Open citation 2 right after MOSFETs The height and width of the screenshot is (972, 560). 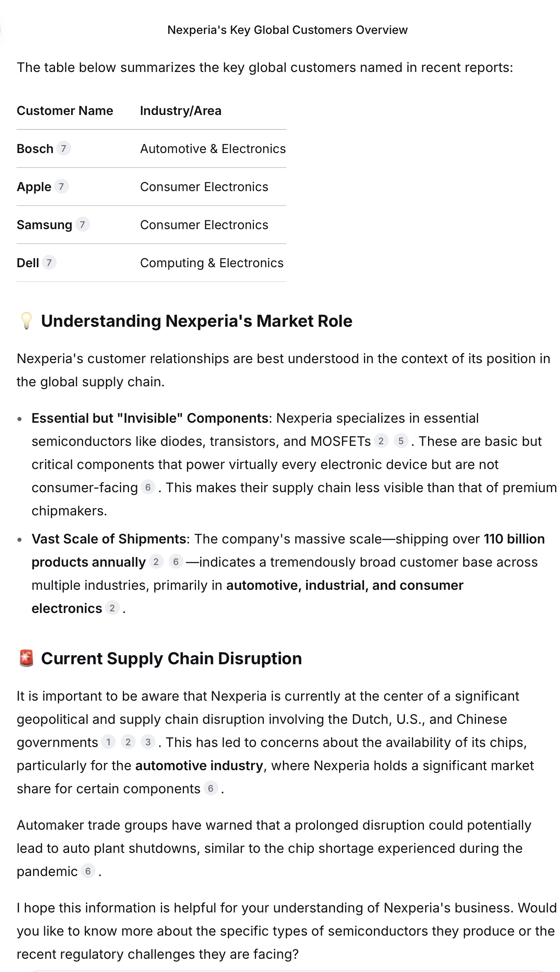click(x=381, y=441)
